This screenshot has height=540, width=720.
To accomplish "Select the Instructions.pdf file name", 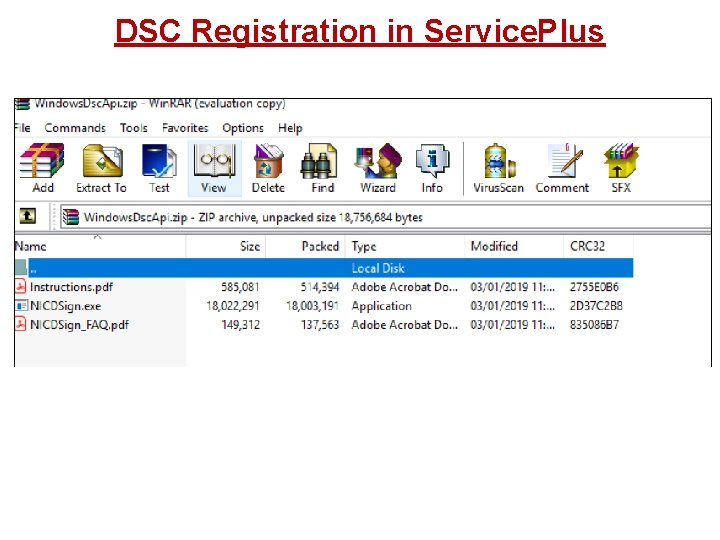I will click(x=71, y=287).
